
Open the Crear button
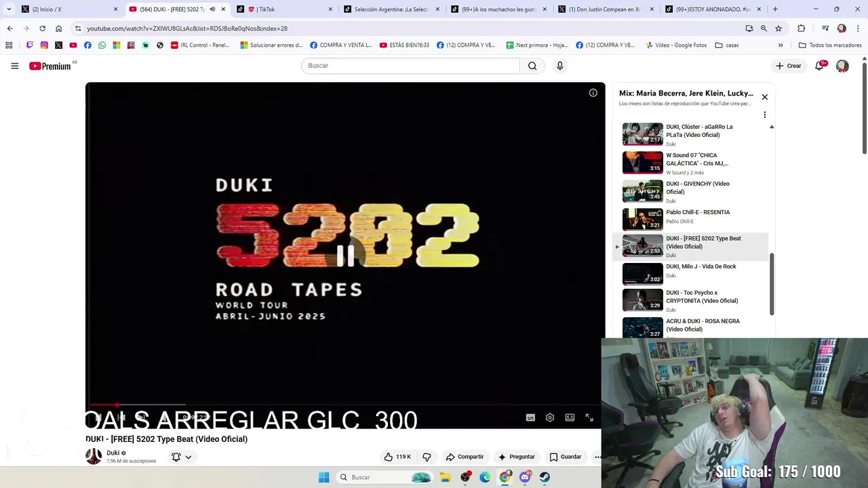[x=789, y=66]
